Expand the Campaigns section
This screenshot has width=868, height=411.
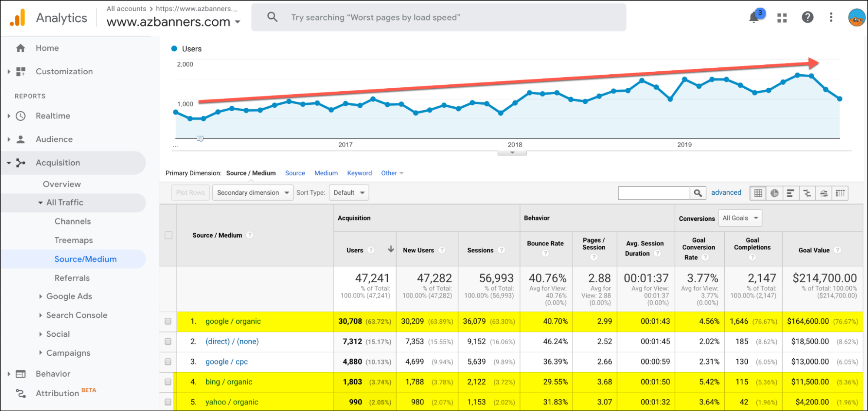click(x=40, y=353)
